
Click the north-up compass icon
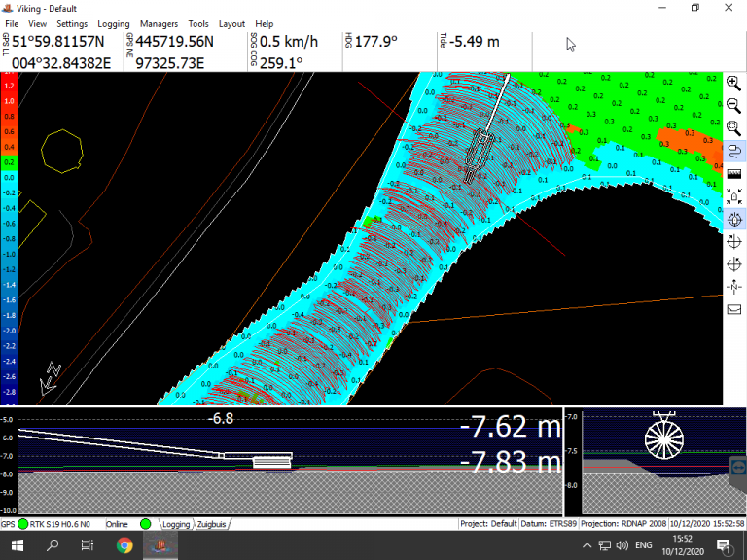734,287
